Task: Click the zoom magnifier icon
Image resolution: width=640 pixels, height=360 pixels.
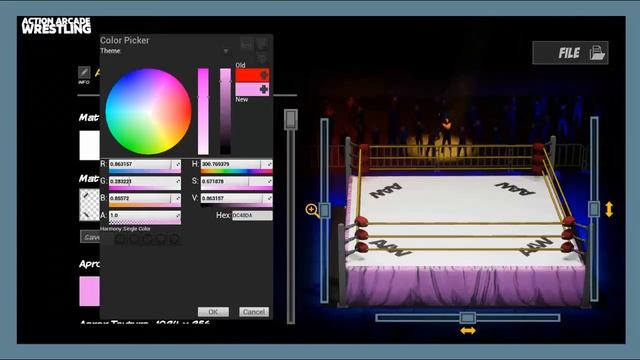Action: click(312, 210)
